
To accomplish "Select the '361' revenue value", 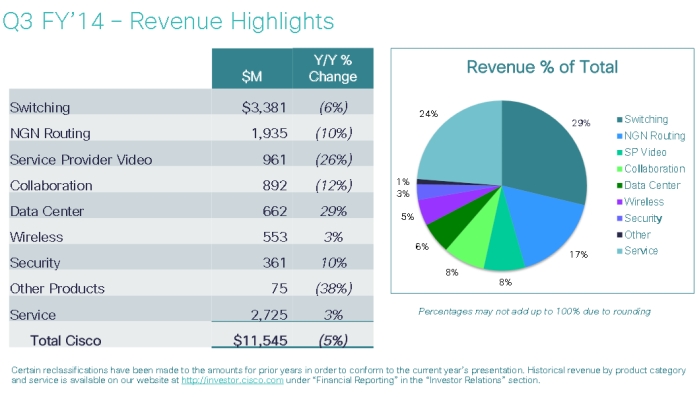I will point(275,263).
